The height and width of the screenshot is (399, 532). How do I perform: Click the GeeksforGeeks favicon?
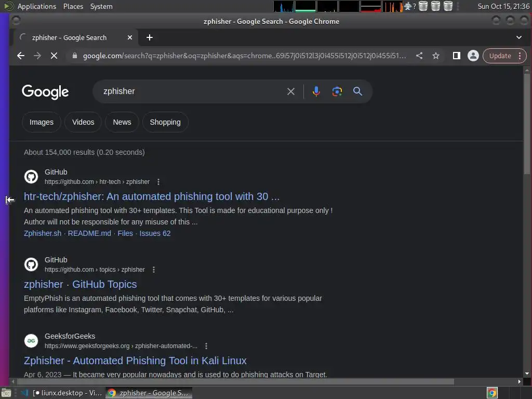pyautogui.click(x=31, y=341)
